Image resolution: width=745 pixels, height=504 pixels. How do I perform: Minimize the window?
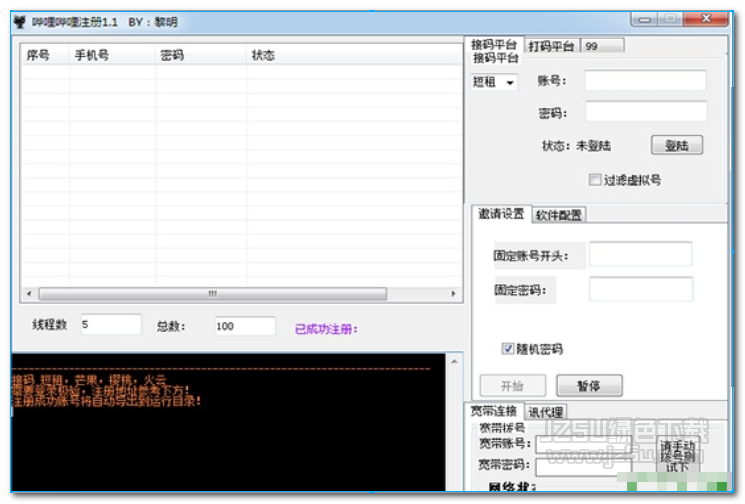644,19
